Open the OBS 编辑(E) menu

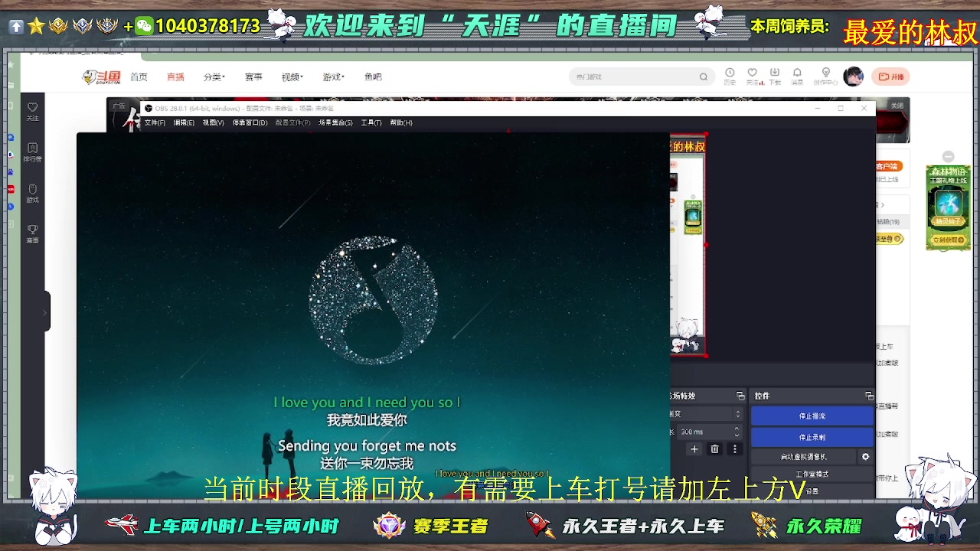[x=184, y=122]
